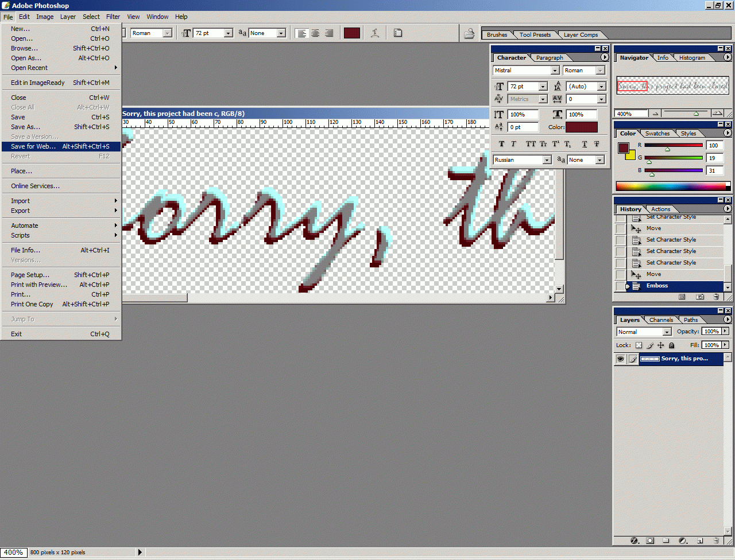The height and width of the screenshot is (560, 735).
Task: Select the first Move history state
Action: pos(675,228)
